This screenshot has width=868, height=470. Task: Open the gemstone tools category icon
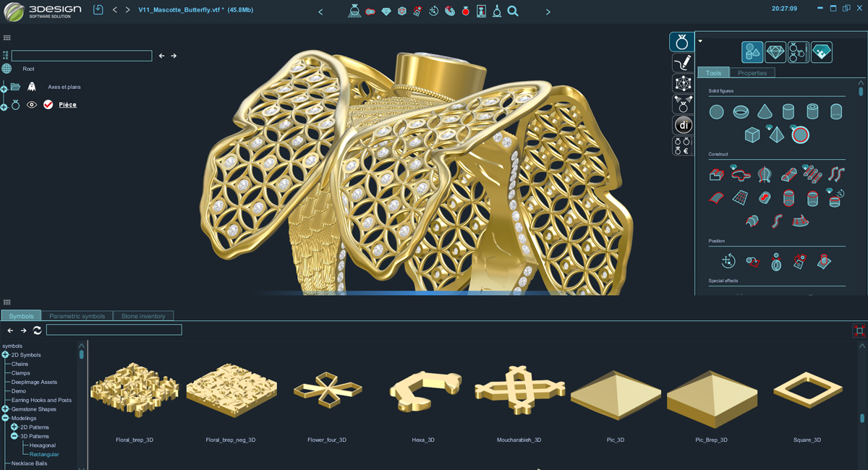click(x=775, y=52)
